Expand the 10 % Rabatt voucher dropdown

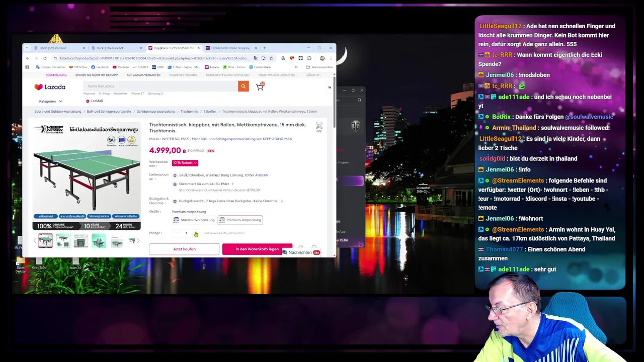click(185, 163)
